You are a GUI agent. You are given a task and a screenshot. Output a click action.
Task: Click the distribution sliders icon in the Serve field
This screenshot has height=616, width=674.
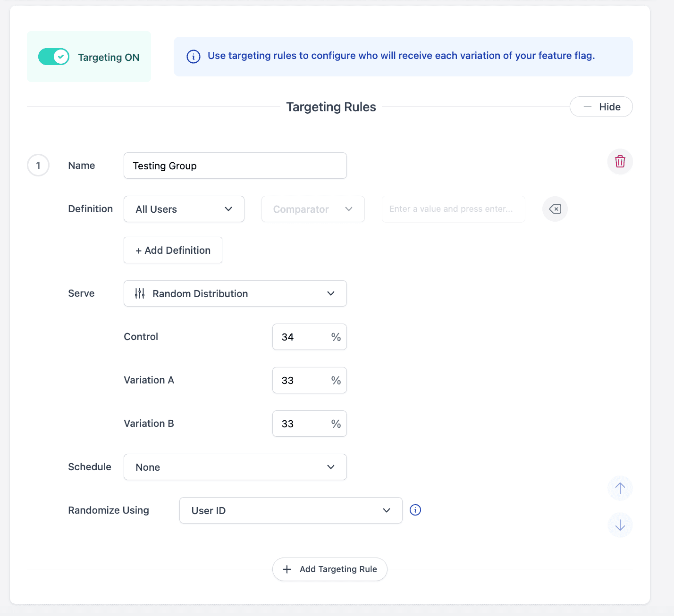coord(140,293)
